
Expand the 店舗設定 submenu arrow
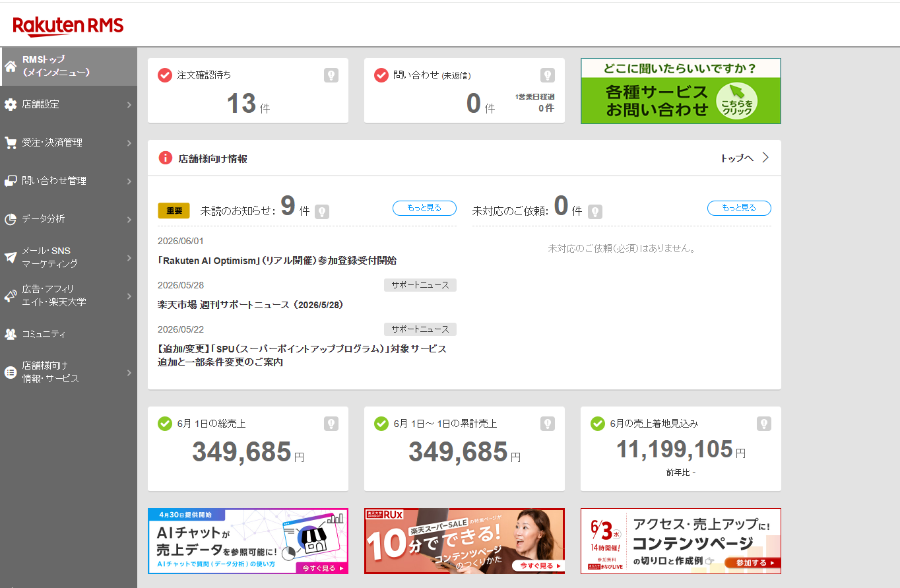point(129,105)
